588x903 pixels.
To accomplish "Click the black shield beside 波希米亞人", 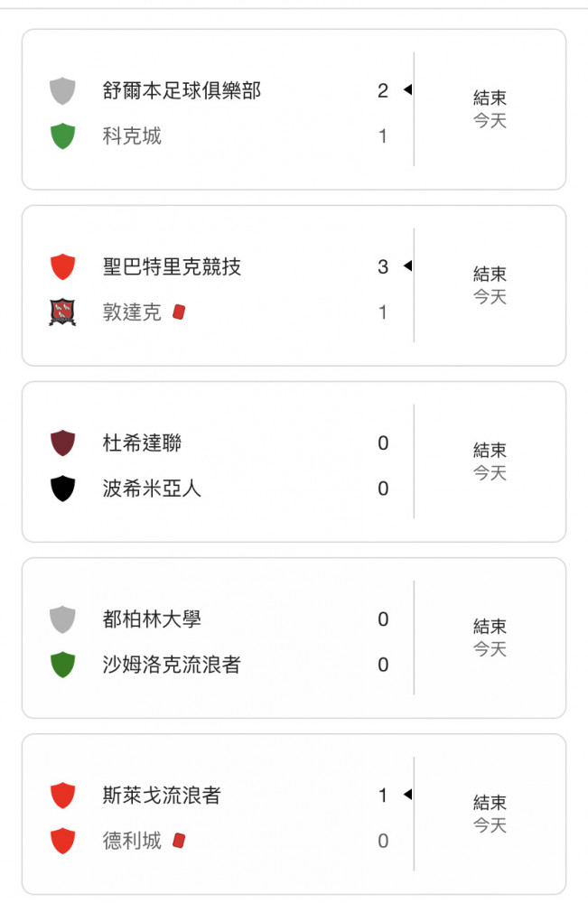I will click(x=62, y=489).
